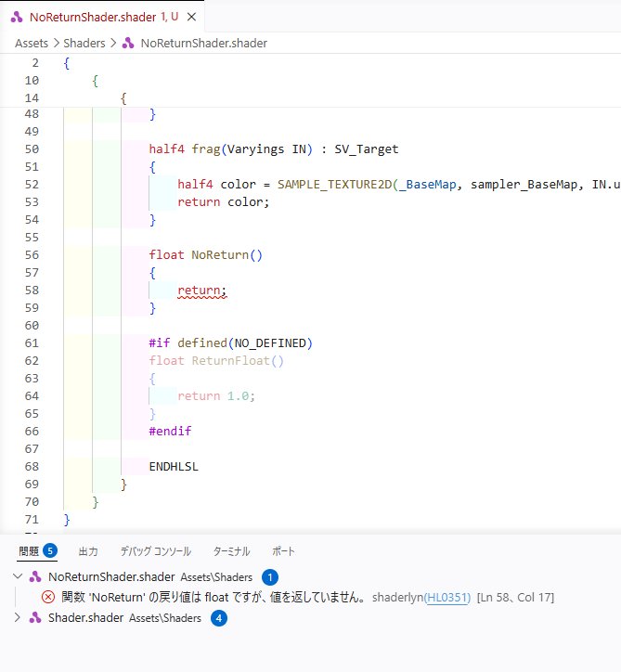
Task: Open the Shaders breadcrumb segment
Action: (84, 44)
